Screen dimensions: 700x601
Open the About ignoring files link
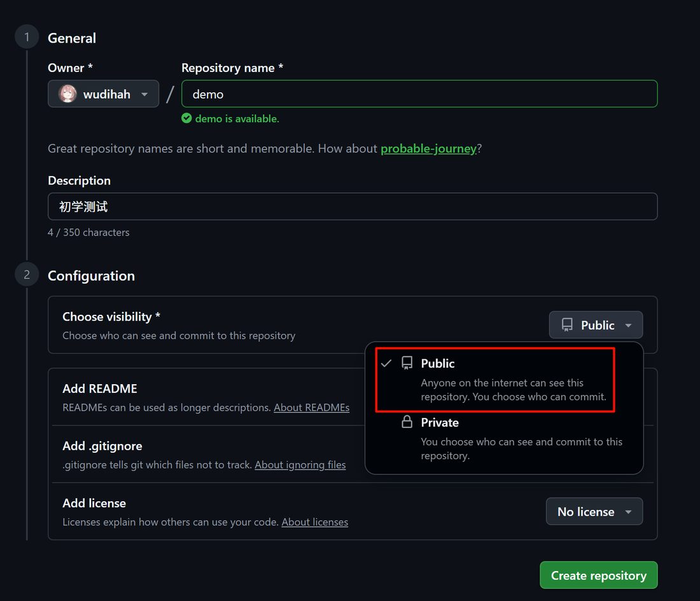[300, 464]
